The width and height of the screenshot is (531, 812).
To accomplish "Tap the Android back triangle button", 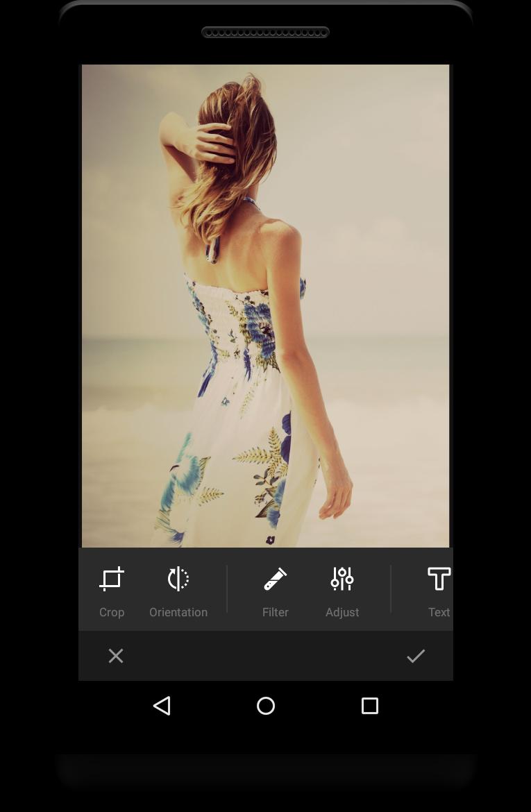I will [x=162, y=706].
